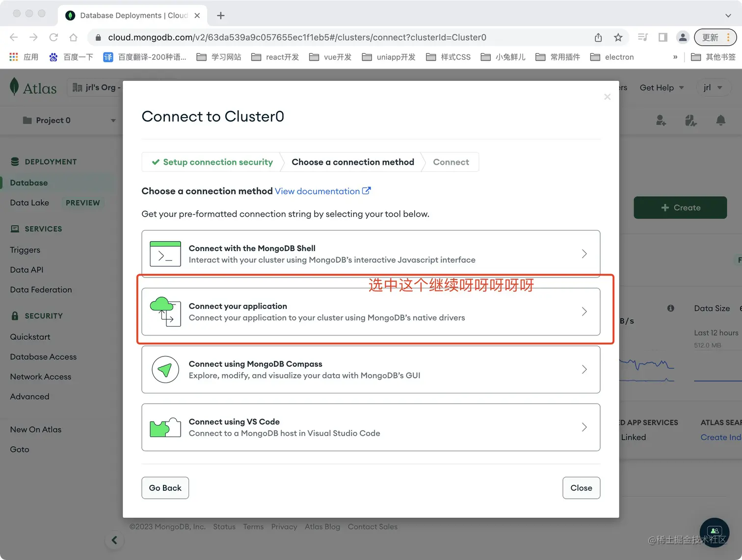This screenshot has height=560, width=742.
Task: Open the Contact Sales footer link
Action: (x=372, y=527)
